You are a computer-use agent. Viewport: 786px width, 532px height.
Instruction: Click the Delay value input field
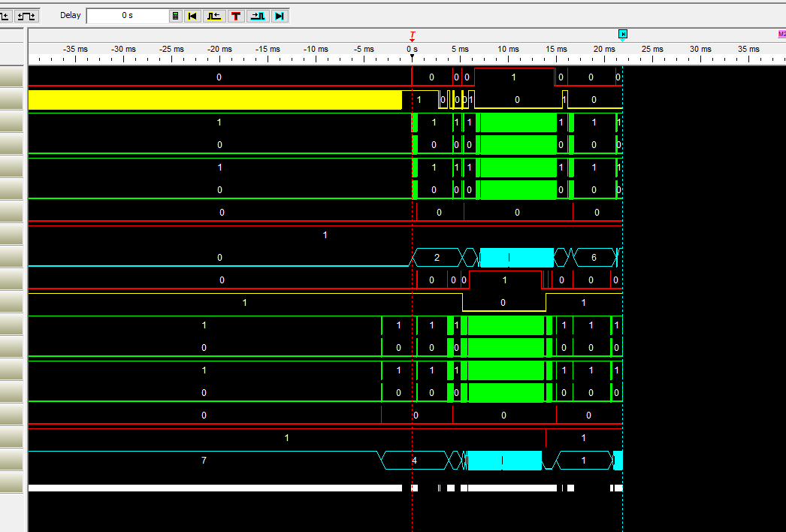point(128,16)
